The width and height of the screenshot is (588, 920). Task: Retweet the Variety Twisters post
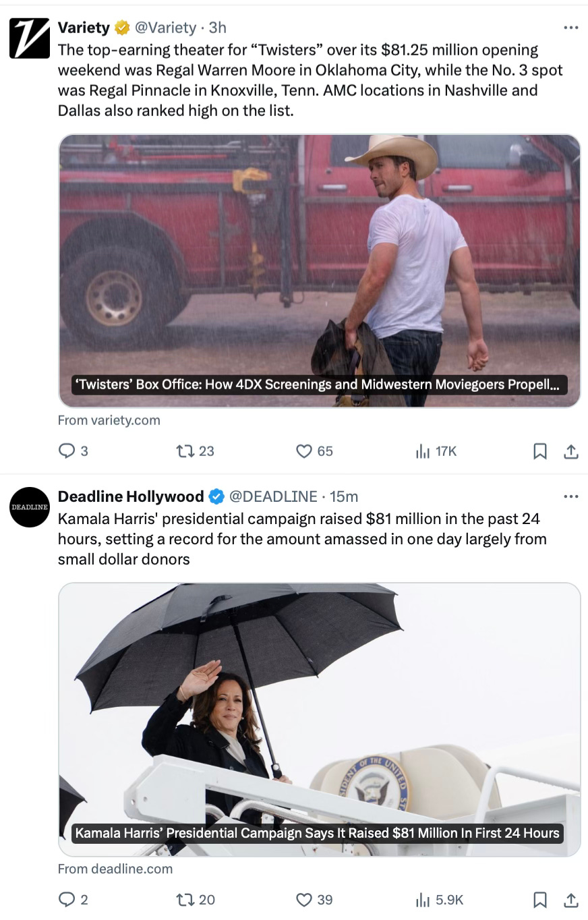click(x=183, y=451)
